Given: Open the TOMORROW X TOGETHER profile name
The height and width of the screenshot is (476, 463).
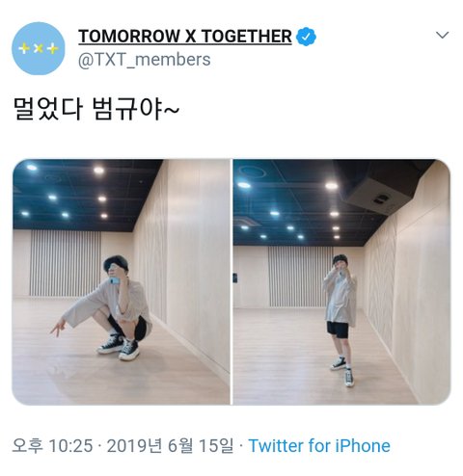Looking at the screenshot, I should click(x=185, y=36).
